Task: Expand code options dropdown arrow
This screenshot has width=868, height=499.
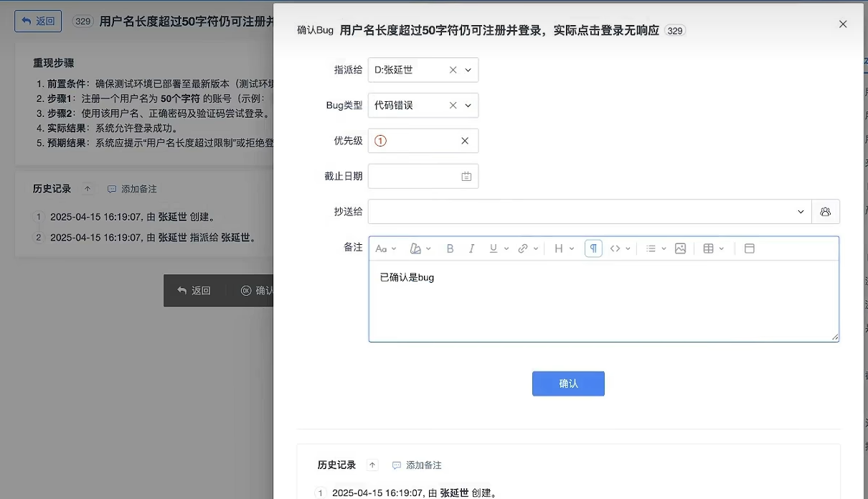Action: [628, 248]
